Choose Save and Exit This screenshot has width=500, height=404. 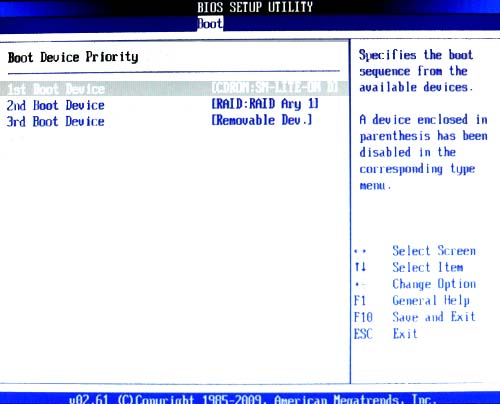[434, 317]
